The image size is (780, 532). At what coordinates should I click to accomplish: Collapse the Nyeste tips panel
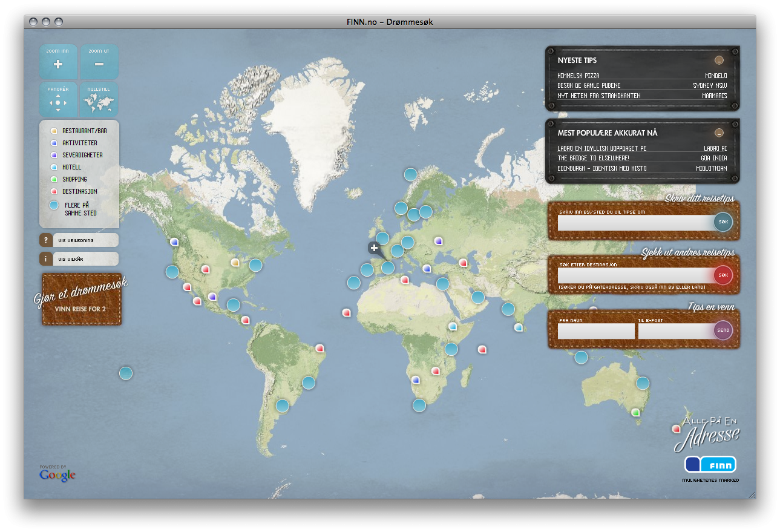718,60
